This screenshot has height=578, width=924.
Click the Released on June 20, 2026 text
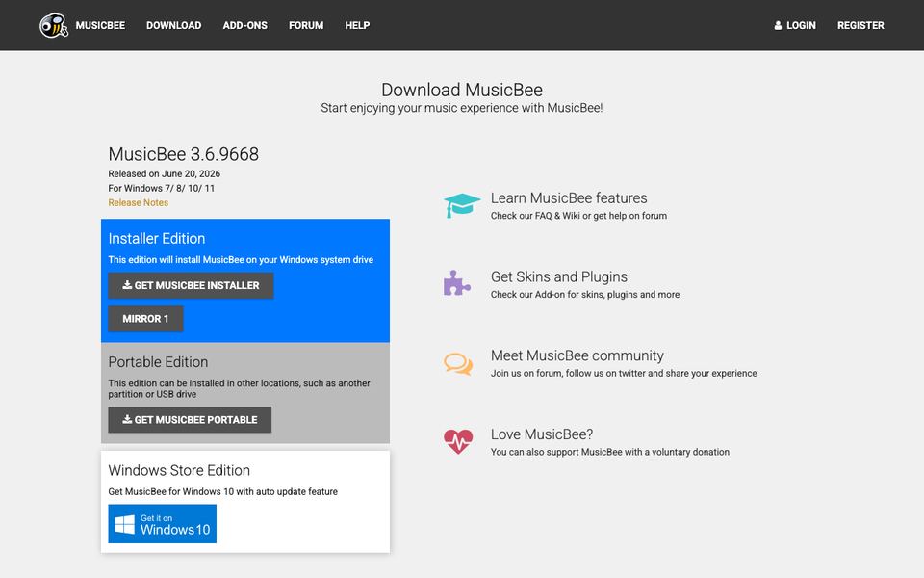tap(164, 174)
